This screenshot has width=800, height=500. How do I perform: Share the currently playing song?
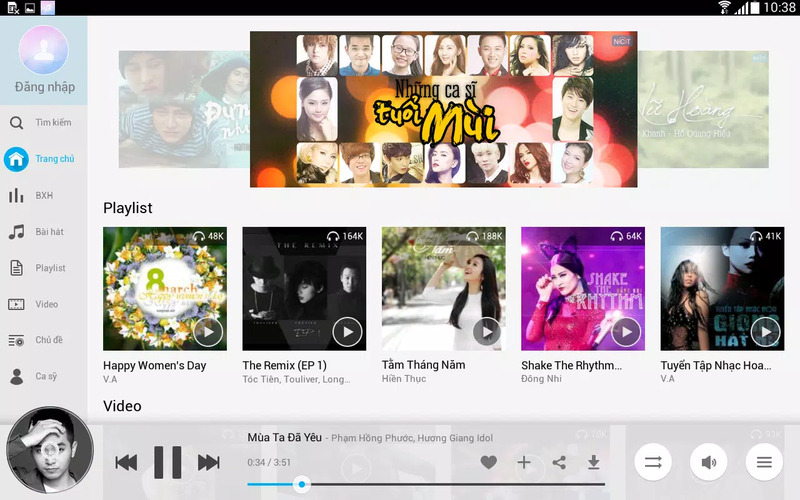pos(559,462)
